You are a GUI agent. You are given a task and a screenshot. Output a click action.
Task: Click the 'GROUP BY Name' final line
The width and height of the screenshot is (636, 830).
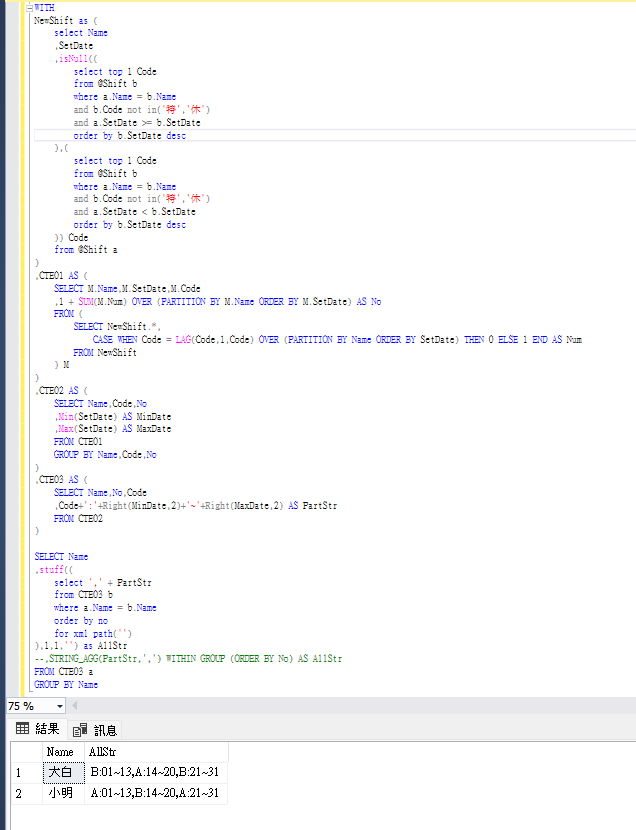tap(66, 684)
